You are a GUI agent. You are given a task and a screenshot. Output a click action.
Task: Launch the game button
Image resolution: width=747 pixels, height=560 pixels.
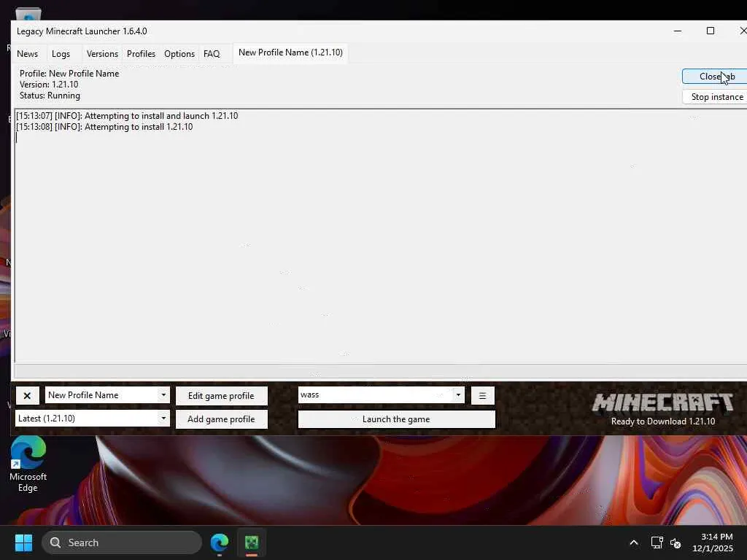(396, 419)
